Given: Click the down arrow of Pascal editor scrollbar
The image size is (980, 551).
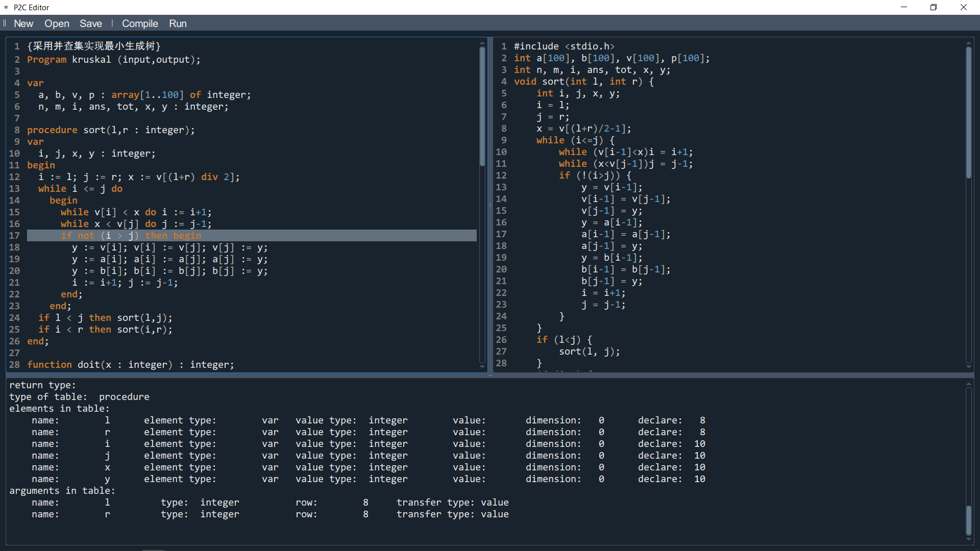Looking at the screenshot, I should click(482, 367).
